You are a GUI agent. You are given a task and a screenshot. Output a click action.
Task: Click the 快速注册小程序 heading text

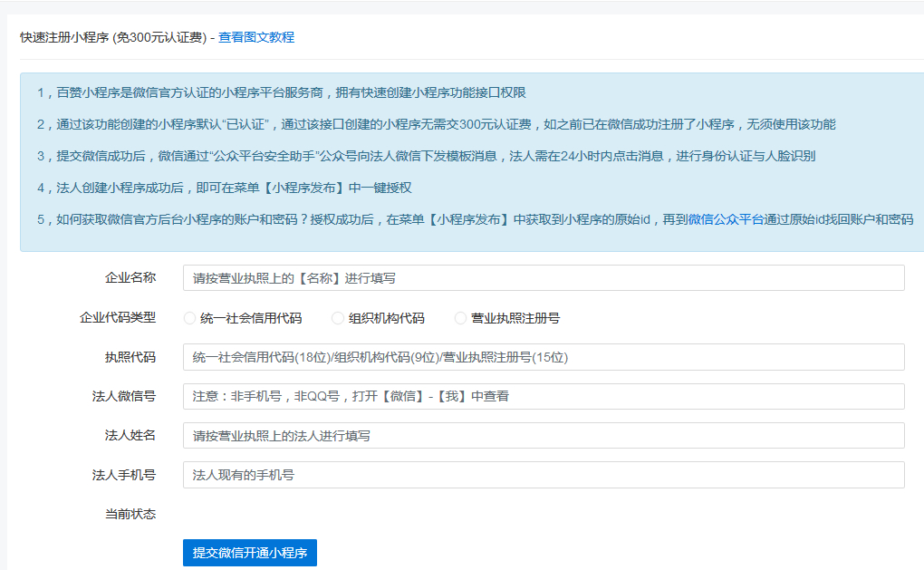point(113,37)
